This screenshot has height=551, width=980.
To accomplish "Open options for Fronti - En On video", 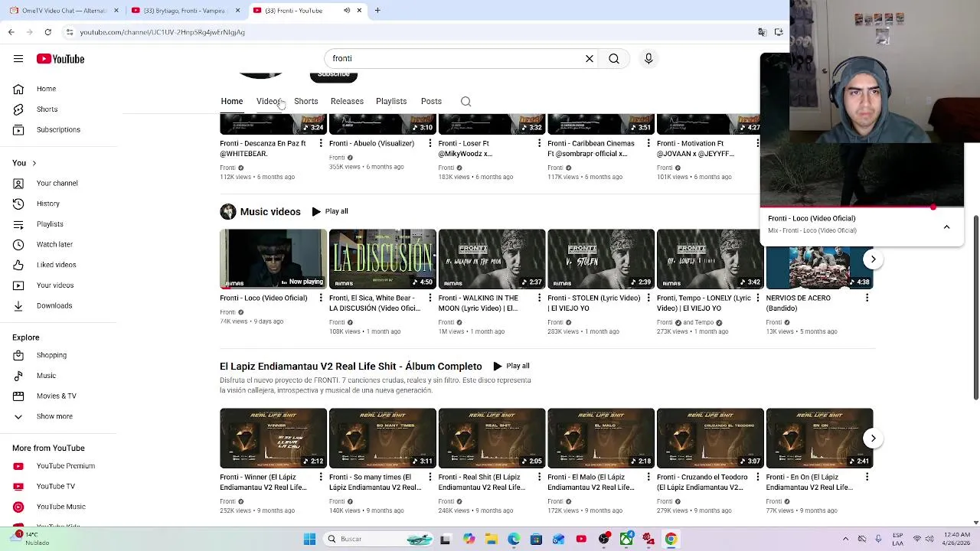I will [x=867, y=477].
